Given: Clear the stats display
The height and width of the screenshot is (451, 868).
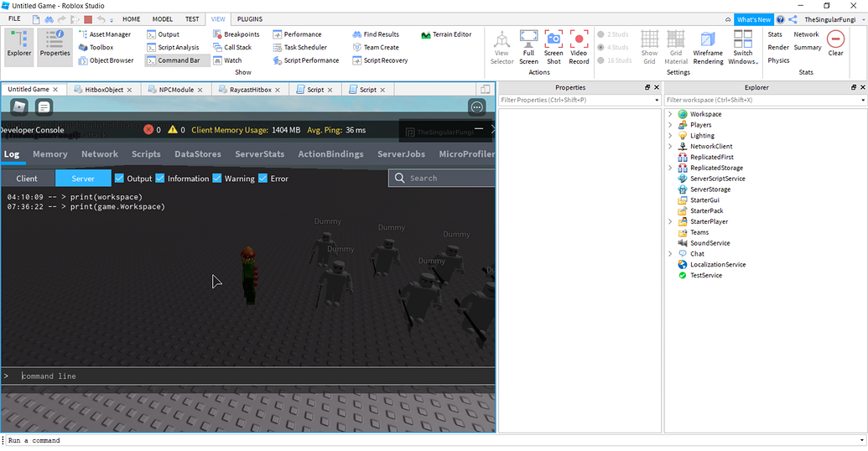Looking at the screenshot, I should tap(836, 43).
